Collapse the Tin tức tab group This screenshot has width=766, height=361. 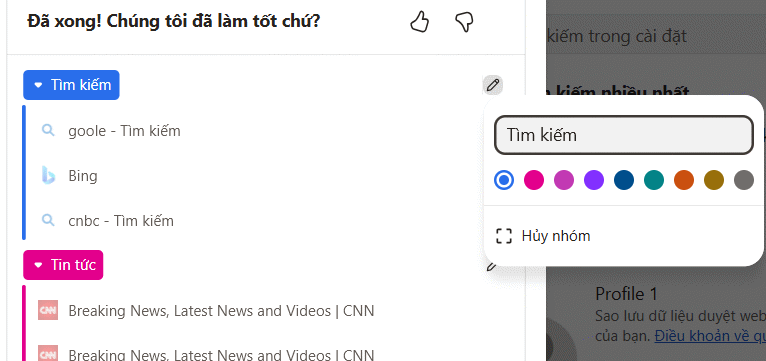point(63,265)
